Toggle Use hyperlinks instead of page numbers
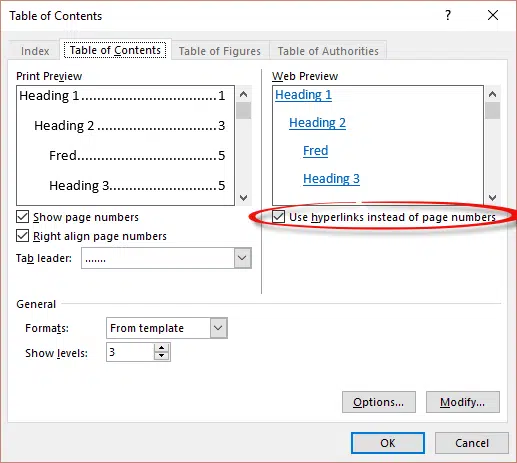This screenshot has width=517, height=463. [278, 217]
